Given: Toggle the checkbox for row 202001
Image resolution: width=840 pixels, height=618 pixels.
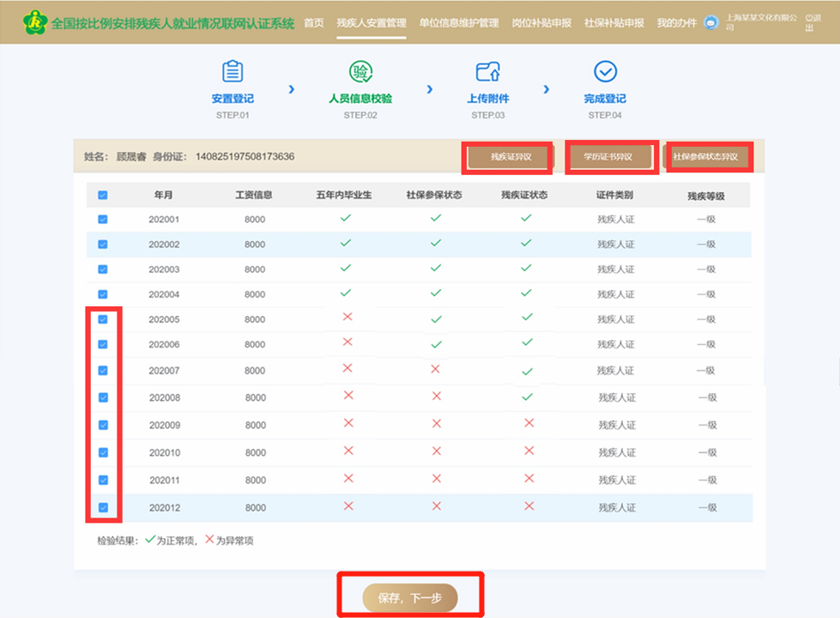Looking at the screenshot, I should [x=103, y=220].
